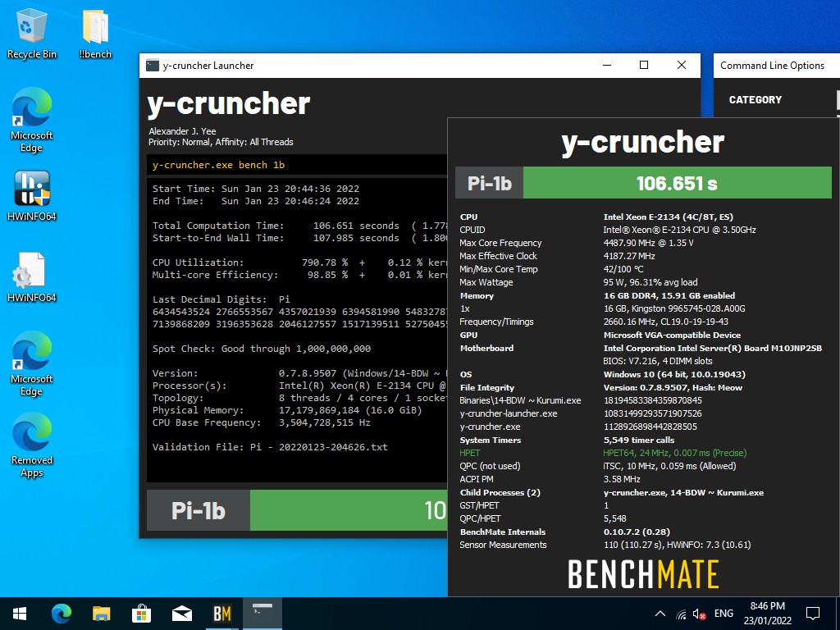The image size is (840, 630).
Task: Open the network status tray icon
Action: (x=681, y=614)
